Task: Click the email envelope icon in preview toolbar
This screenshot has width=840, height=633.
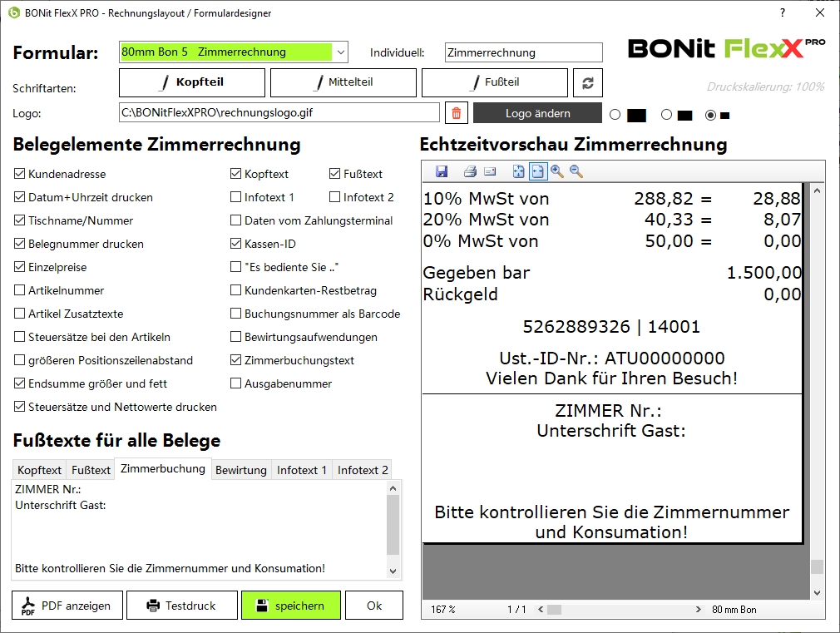Action: tap(490, 171)
